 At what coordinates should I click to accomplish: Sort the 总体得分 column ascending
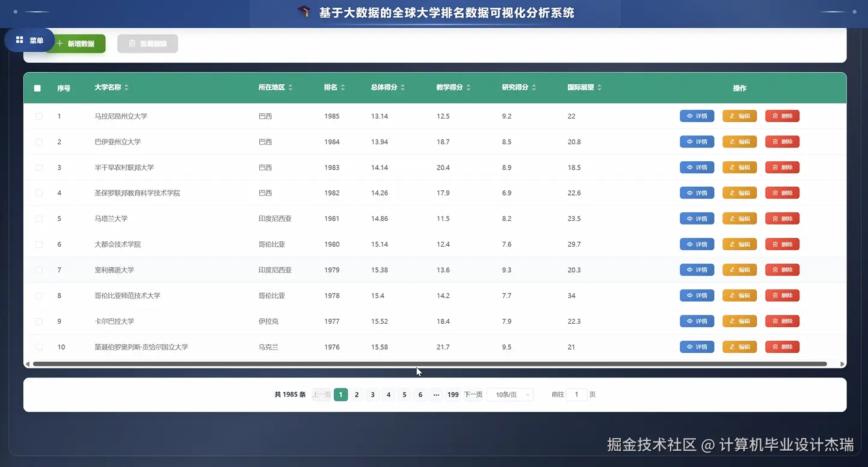(401, 84)
